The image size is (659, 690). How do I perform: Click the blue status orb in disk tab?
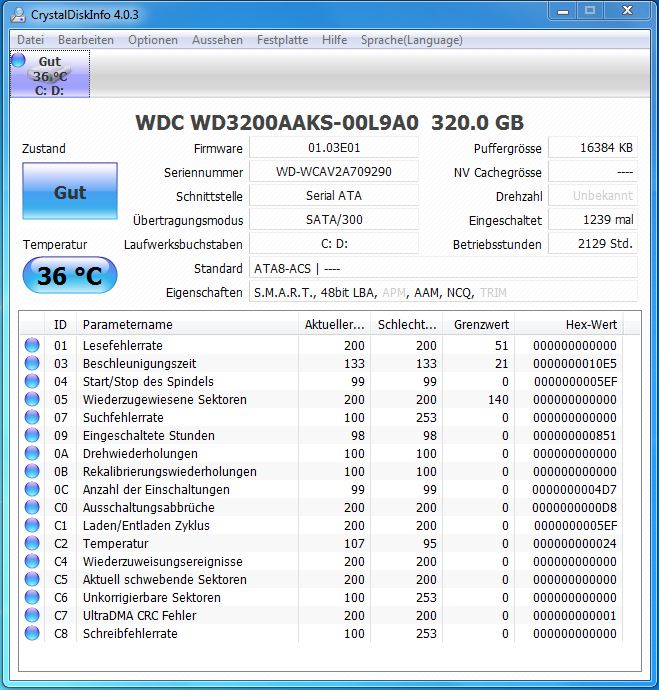point(18,60)
